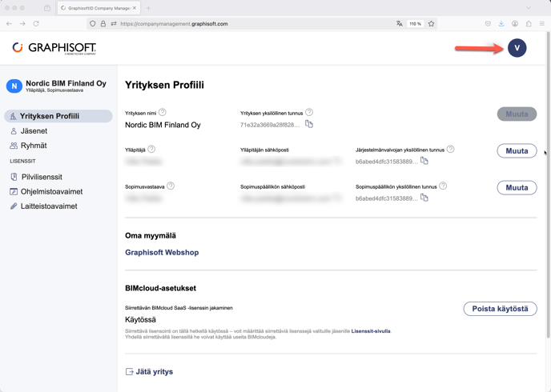Click the Ylläpitäjä, Sopimusvastaava subtitle in sidebar
This screenshot has height=392, width=551.
(54, 90)
